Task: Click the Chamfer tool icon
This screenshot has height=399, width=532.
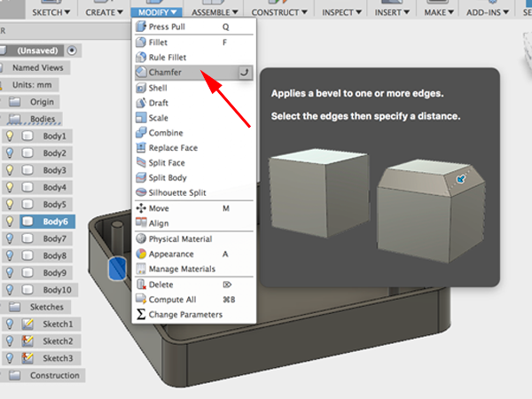Action: click(141, 72)
